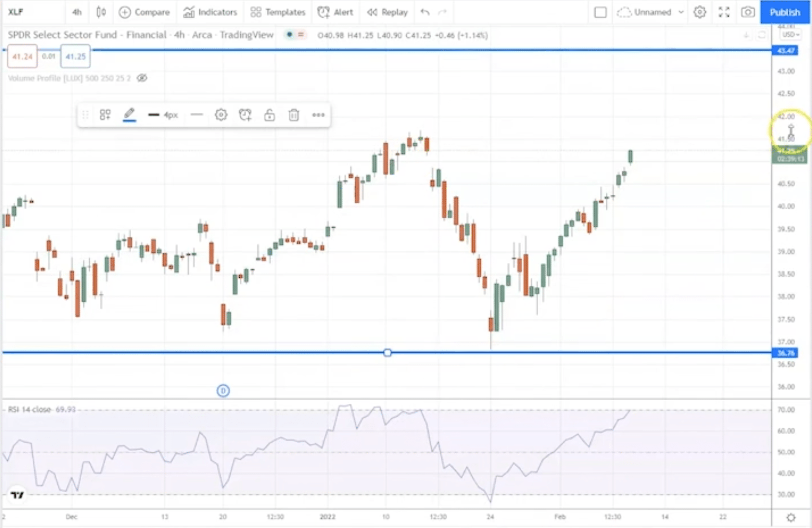Click the drawing line color pencil icon
Screen dimensions: 812x528
129,114
